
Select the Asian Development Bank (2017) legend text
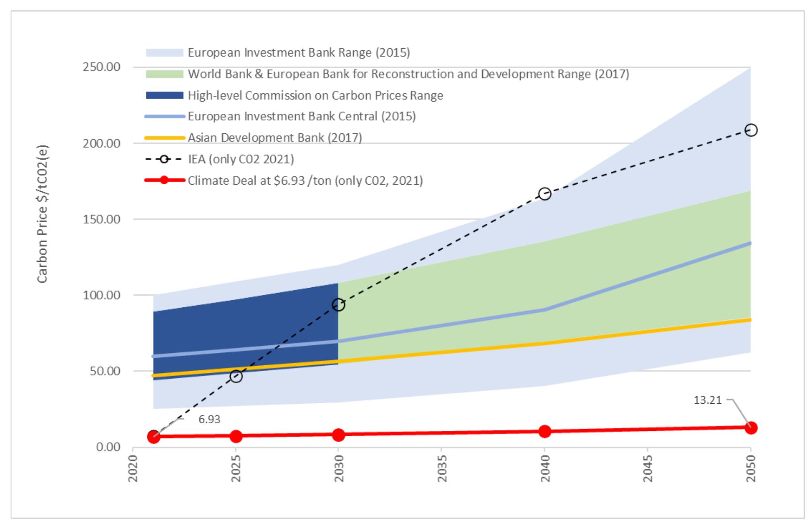[274, 137]
